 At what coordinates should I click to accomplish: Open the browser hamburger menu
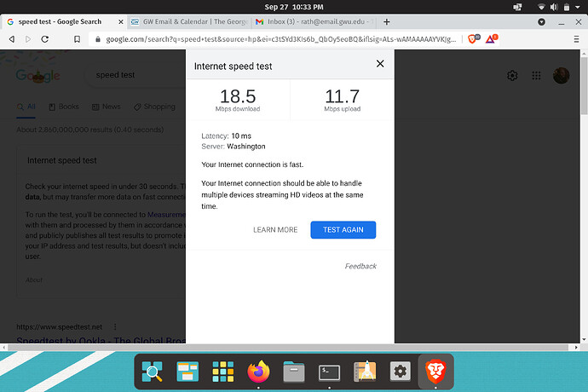[576, 39]
